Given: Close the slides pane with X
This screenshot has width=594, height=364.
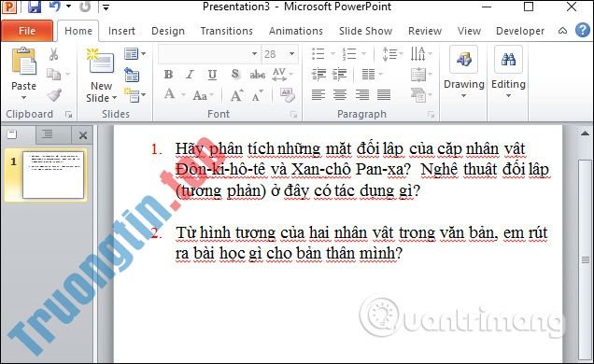Looking at the screenshot, I should click(83, 135).
